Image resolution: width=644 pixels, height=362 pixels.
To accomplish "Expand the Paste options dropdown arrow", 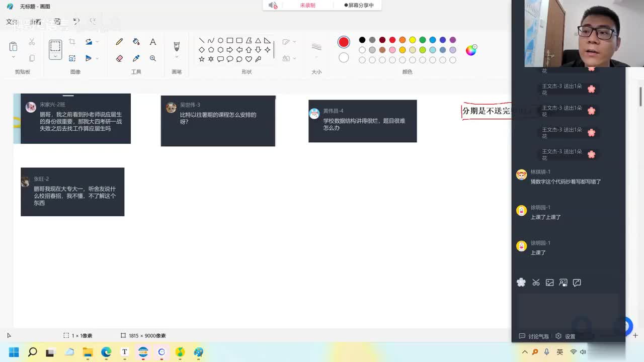I will click(x=13, y=57).
